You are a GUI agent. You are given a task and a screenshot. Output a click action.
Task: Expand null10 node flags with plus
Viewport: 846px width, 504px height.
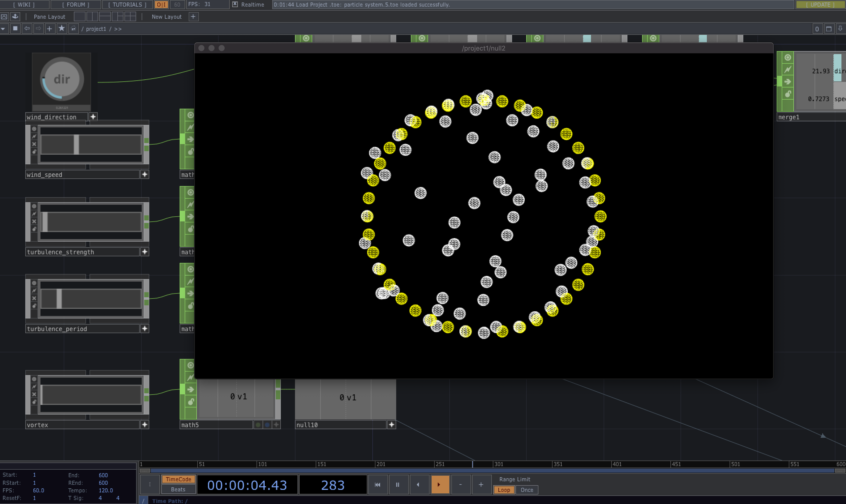tap(392, 425)
